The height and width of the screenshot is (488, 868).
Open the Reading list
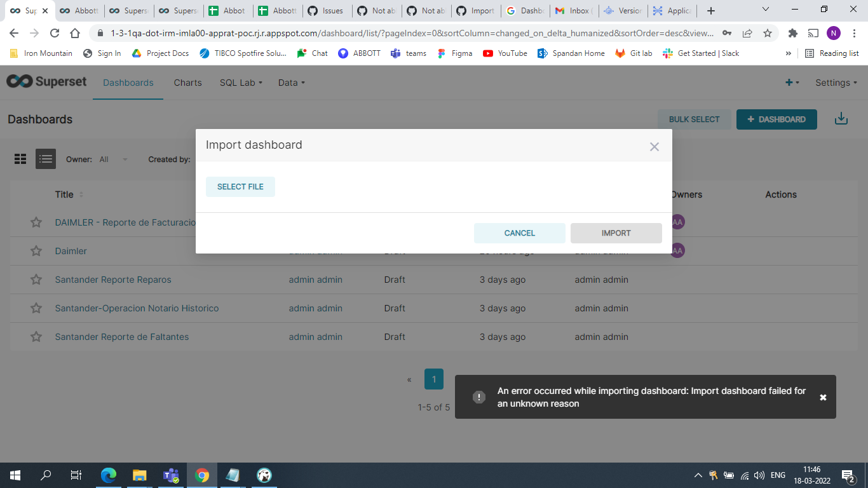click(832, 53)
